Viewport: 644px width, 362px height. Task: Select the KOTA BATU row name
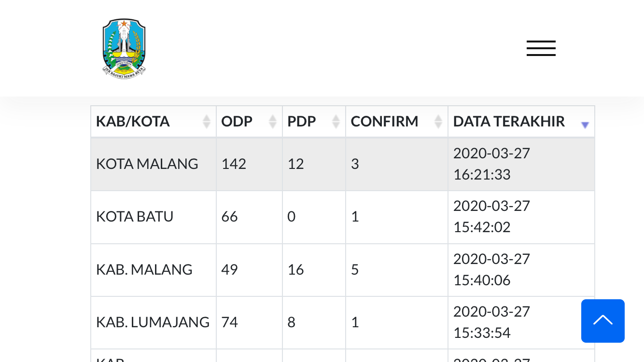[135, 217]
